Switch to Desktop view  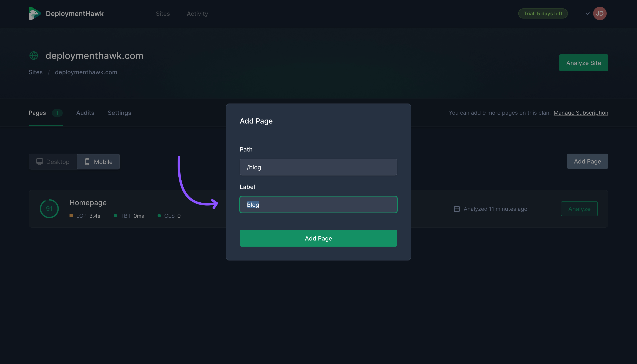(x=53, y=162)
